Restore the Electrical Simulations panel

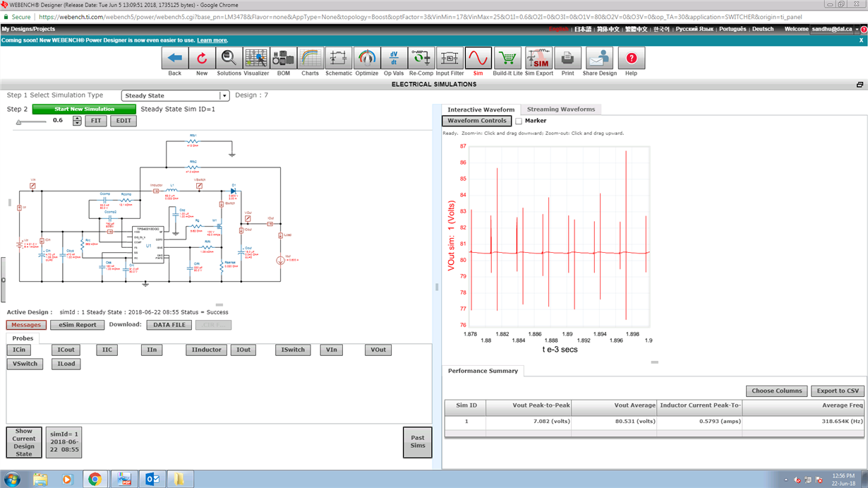pyautogui.click(x=860, y=85)
